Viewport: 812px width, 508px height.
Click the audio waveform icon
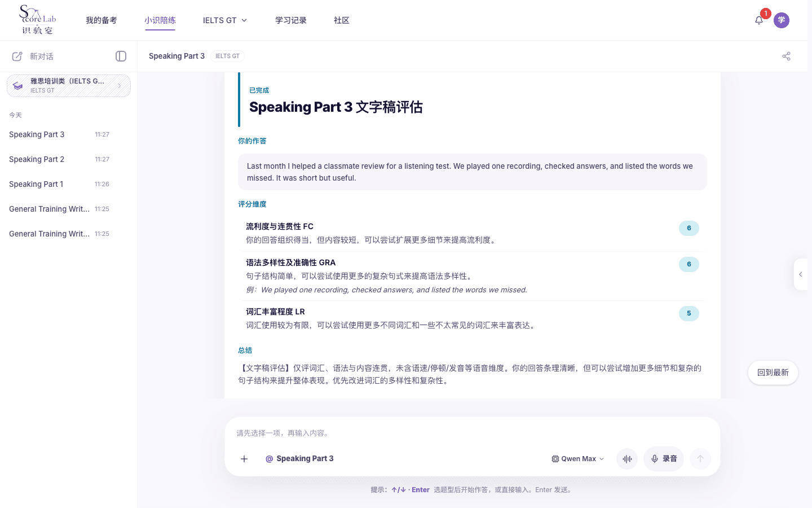pyautogui.click(x=627, y=459)
